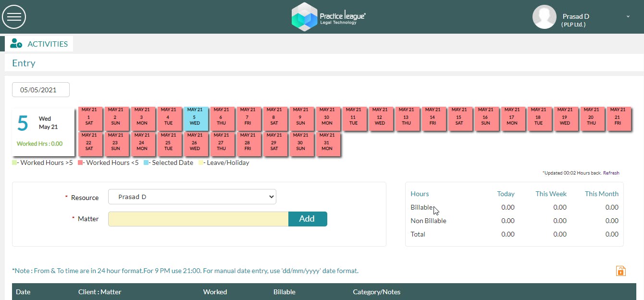The image size is (644, 300).
Task: Click the Practice League logo
Action: [x=328, y=17]
